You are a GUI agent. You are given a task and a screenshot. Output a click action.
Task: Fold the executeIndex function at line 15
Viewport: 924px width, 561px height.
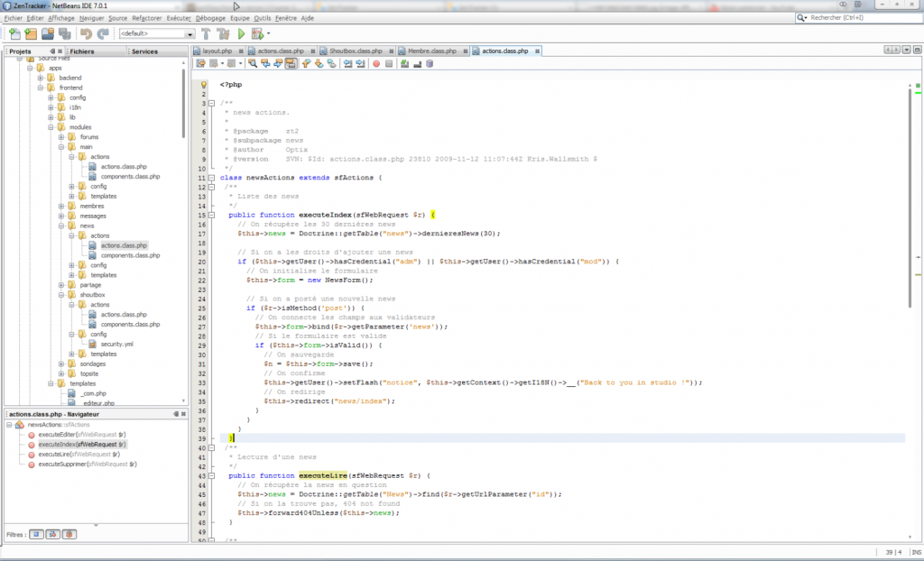[211, 215]
